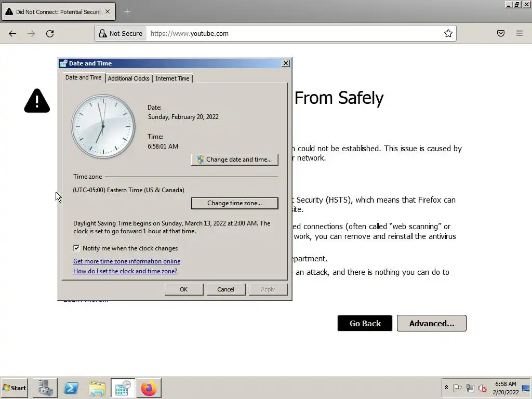Close the Date and Time dialog window

286,63
